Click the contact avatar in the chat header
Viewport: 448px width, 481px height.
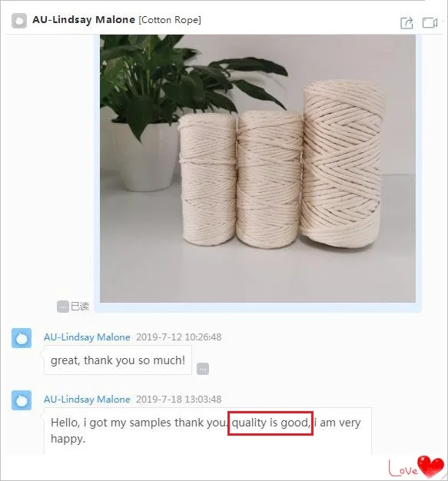pos(19,21)
